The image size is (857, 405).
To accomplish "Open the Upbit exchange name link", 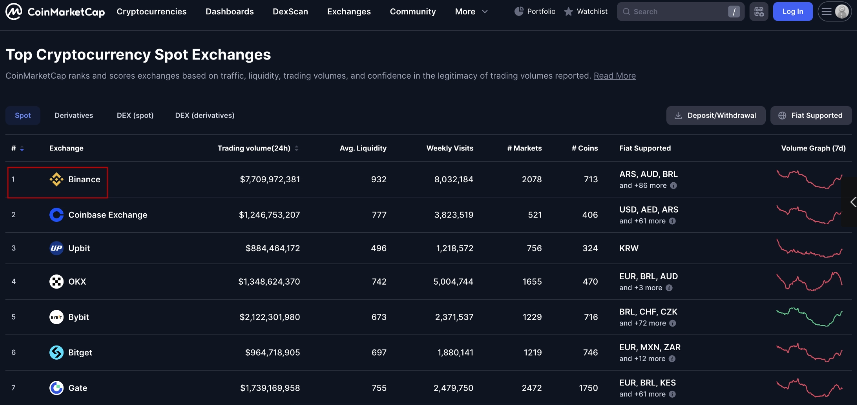I will pos(79,248).
